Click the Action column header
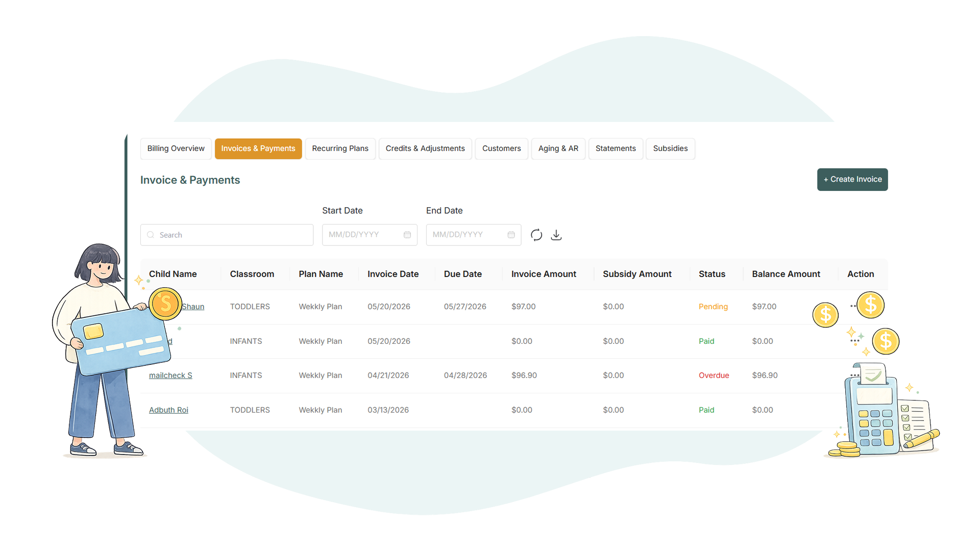980x551 pixels. [861, 274]
